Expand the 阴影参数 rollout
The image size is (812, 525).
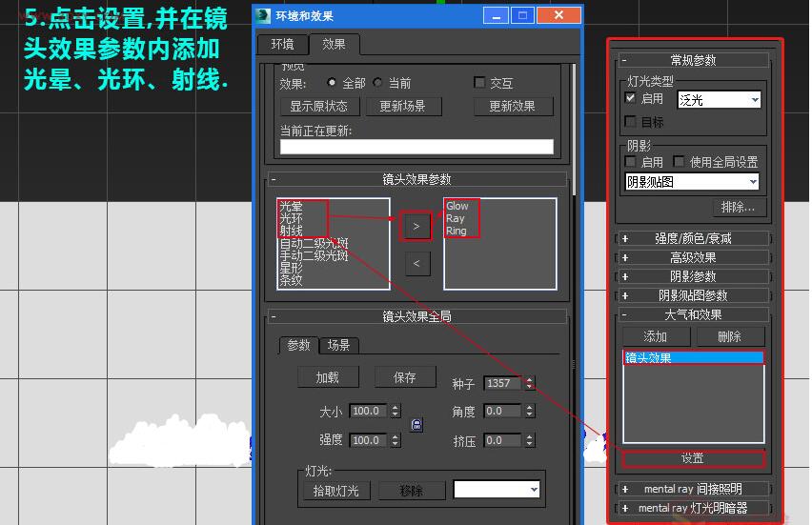tap(694, 276)
